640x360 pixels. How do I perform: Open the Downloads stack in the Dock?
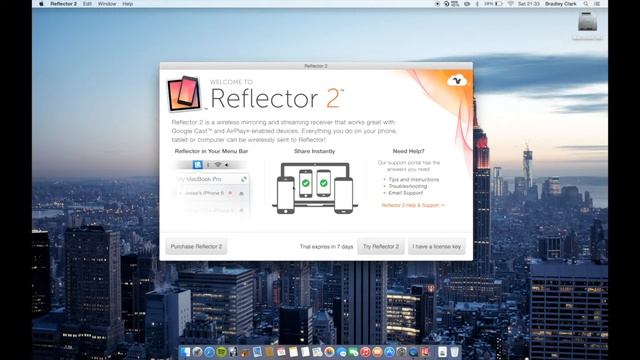pos(442,352)
